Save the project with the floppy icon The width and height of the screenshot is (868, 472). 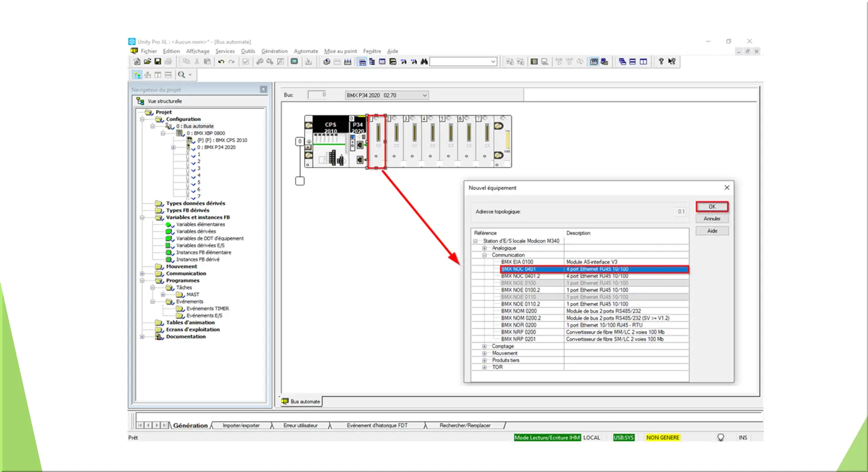click(158, 62)
